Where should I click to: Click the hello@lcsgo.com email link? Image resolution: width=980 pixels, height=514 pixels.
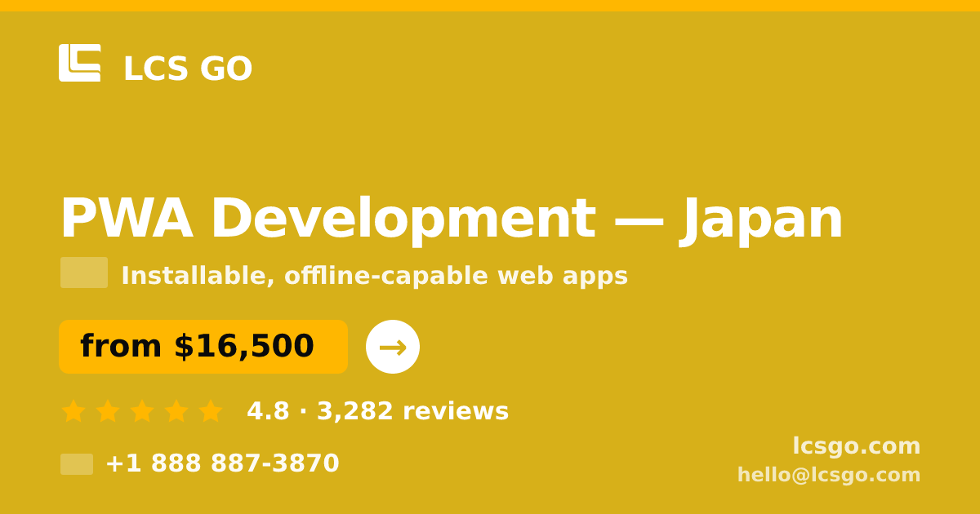click(x=829, y=475)
